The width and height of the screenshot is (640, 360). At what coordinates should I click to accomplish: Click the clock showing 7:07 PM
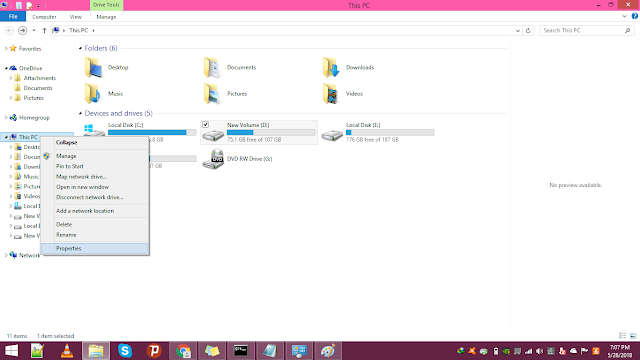pos(620,347)
